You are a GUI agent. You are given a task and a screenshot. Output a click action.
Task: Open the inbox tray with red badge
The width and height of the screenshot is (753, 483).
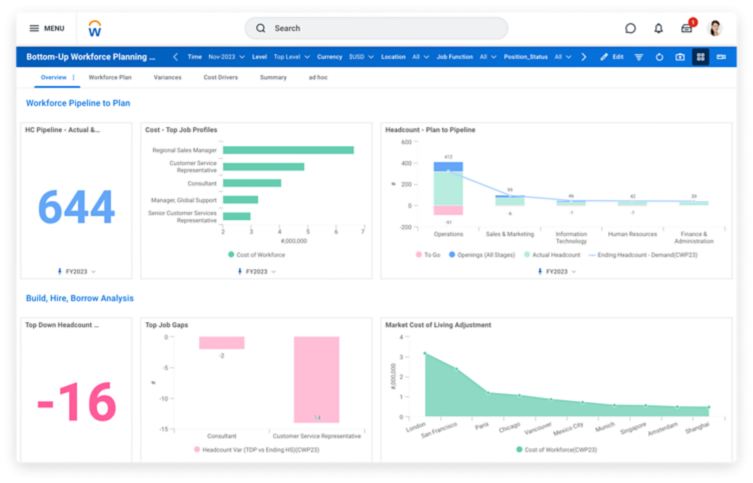687,28
